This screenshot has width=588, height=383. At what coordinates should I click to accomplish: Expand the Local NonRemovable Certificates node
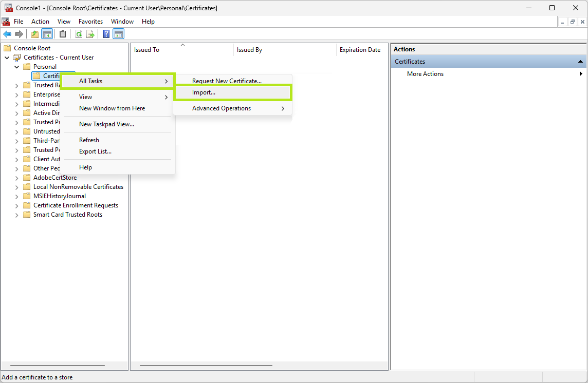[x=16, y=187]
